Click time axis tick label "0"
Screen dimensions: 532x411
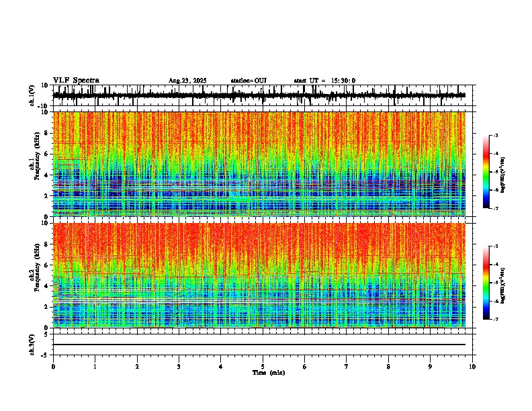point(53,367)
